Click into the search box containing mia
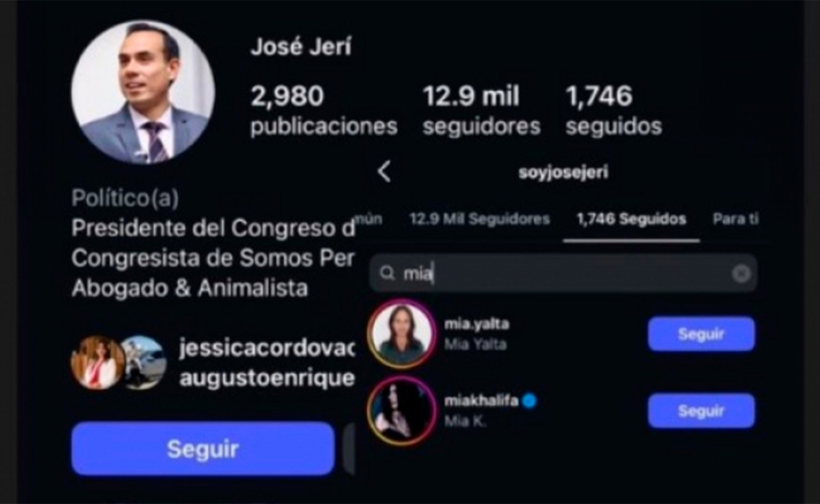 coord(563,273)
